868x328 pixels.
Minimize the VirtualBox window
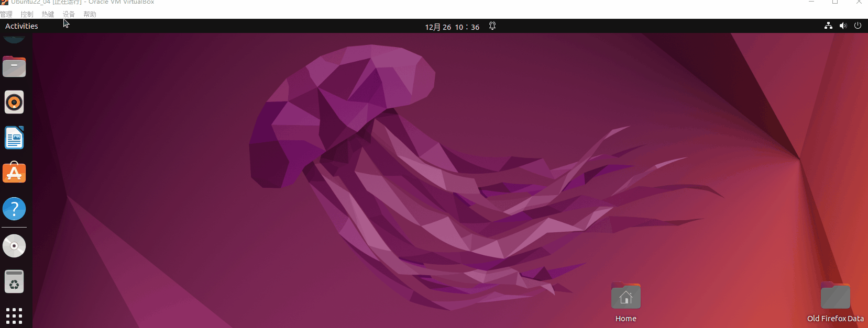click(x=811, y=2)
